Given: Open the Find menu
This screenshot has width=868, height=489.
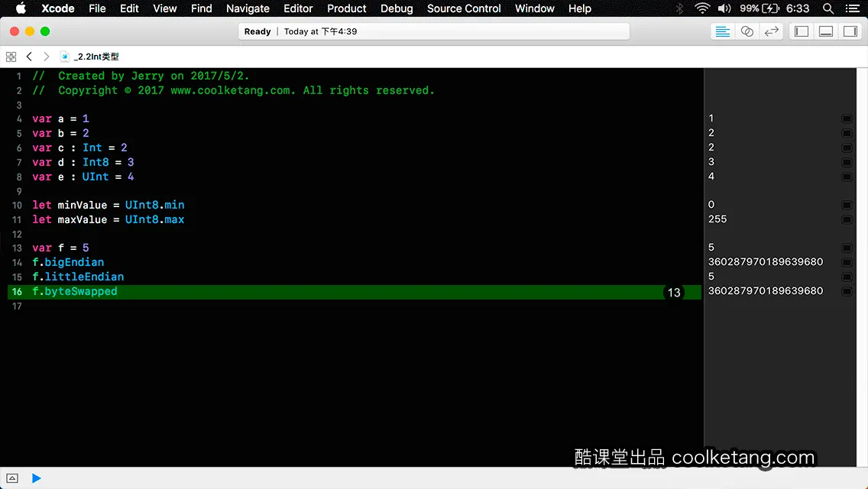Looking at the screenshot, I should point(202,8).
